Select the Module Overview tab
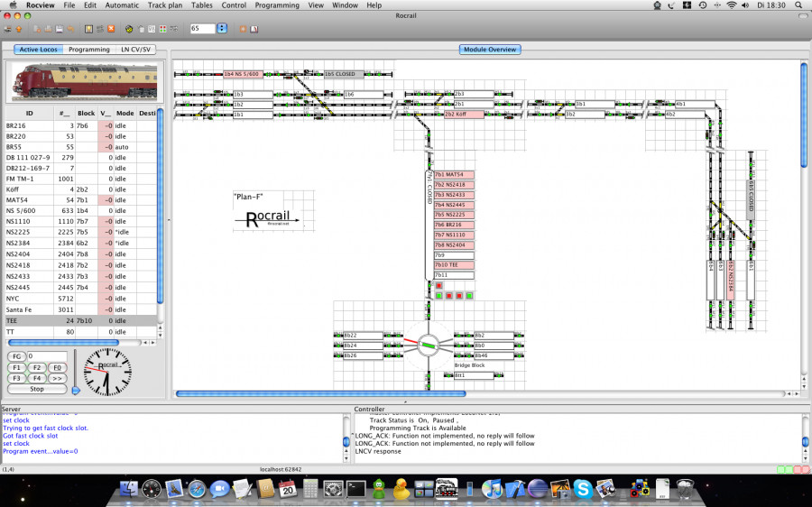The image size is (812, 507). [490, 50]
